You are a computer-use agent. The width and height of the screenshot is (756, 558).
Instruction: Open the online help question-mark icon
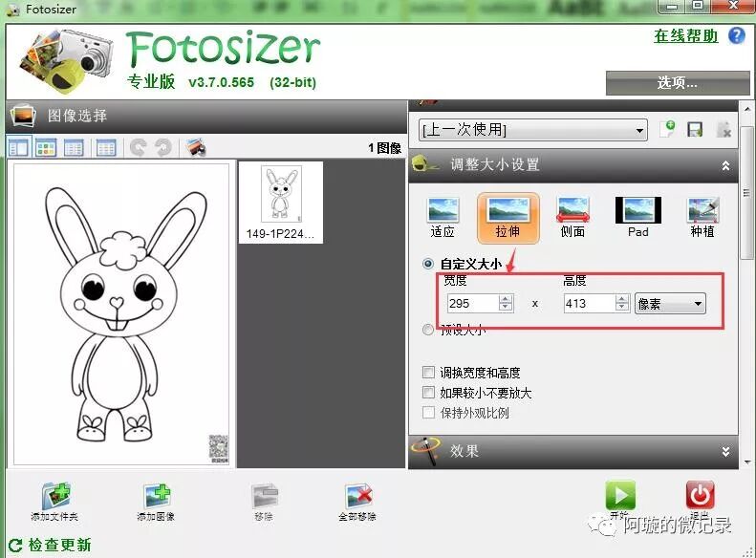coord(736,35)
